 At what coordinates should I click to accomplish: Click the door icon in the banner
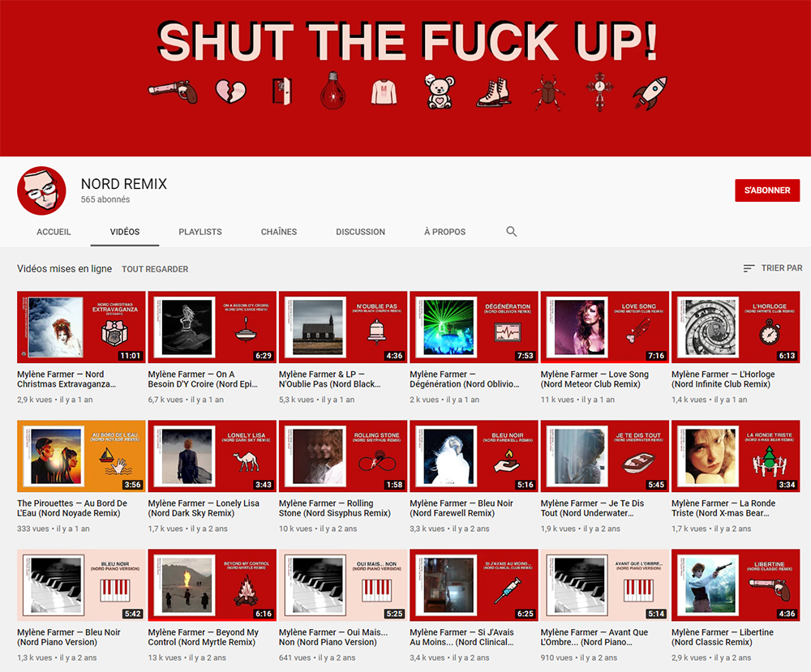pyautogui.click(x=282, y=91)
